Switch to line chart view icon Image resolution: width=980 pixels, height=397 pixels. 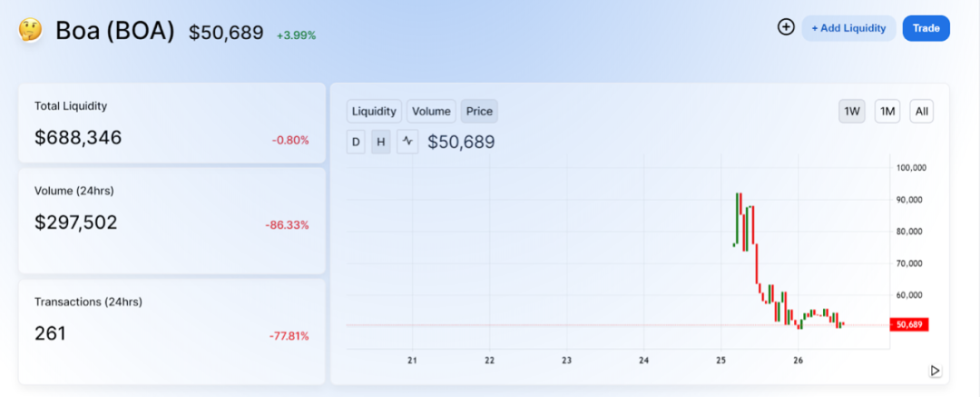[407, 142]
